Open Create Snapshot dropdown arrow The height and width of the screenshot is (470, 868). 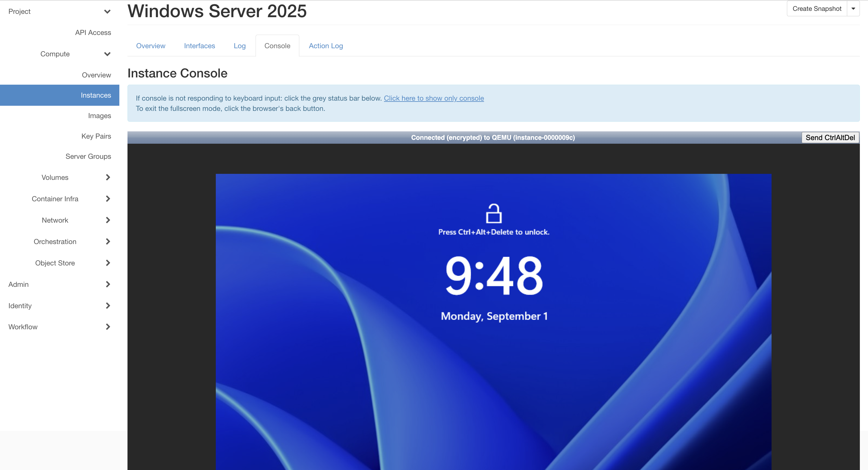point(853,9)
